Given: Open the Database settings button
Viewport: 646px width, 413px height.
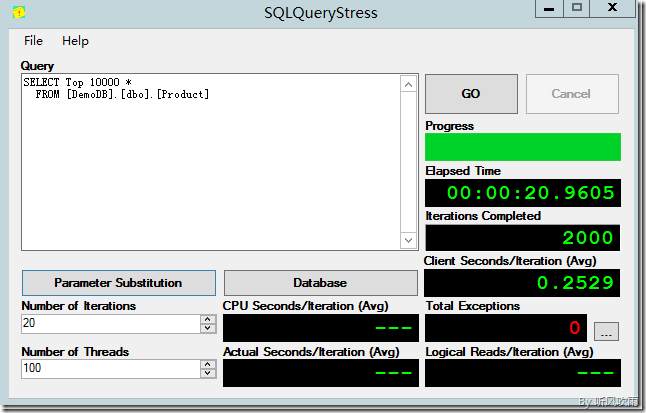Looking at the screenshot, I should pyautogui.click(x=321, y=283).
